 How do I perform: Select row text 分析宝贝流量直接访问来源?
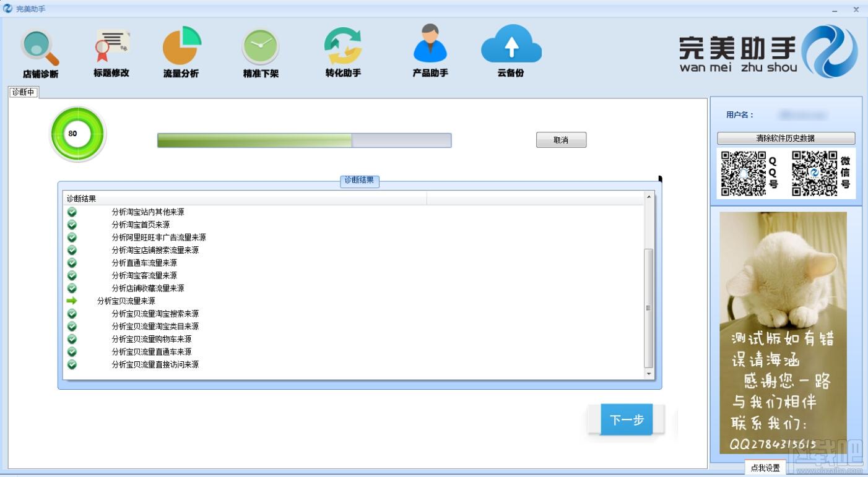click(155, 364)
